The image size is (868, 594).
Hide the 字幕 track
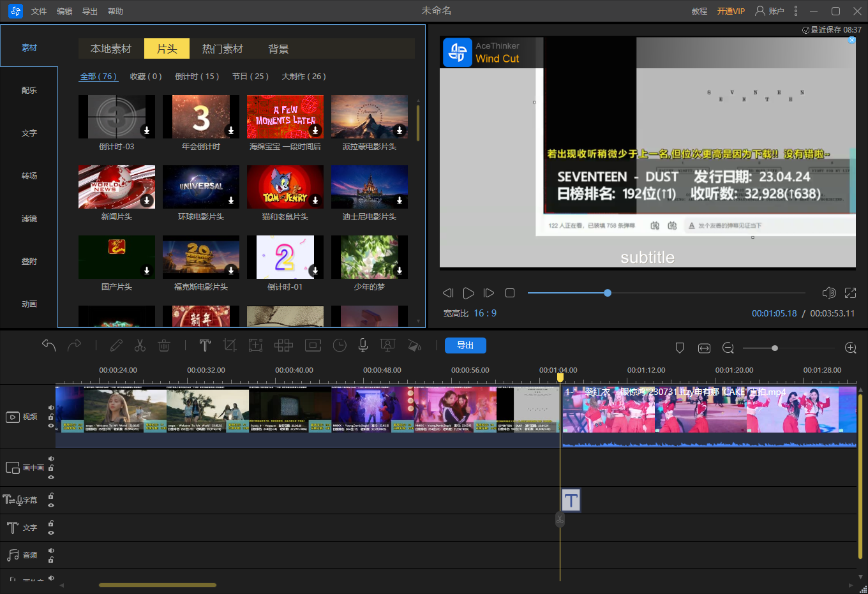click(51, 505)
